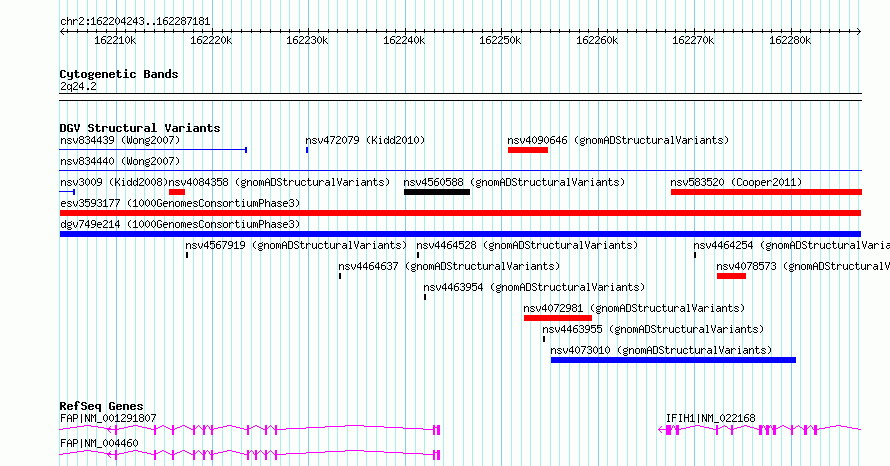Image resolution: width=890 pixels, height=466 pixels.
Task: Click the red nsv4090646 variant bar
Action: (x=528, y=150)
